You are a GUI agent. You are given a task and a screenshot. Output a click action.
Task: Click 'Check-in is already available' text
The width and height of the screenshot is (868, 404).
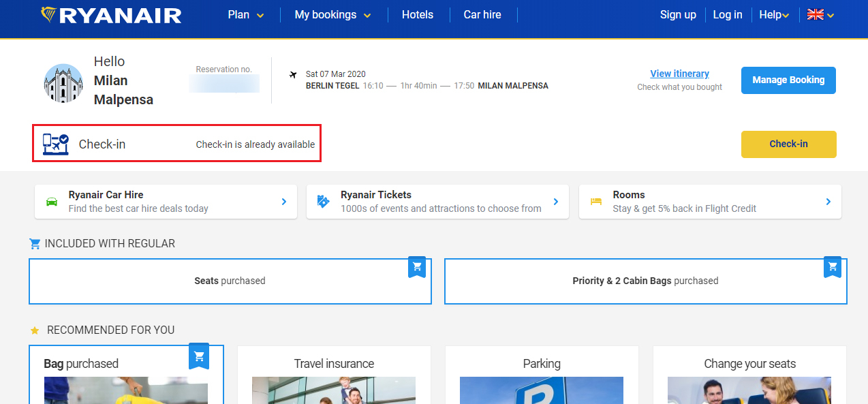(255, 144)
